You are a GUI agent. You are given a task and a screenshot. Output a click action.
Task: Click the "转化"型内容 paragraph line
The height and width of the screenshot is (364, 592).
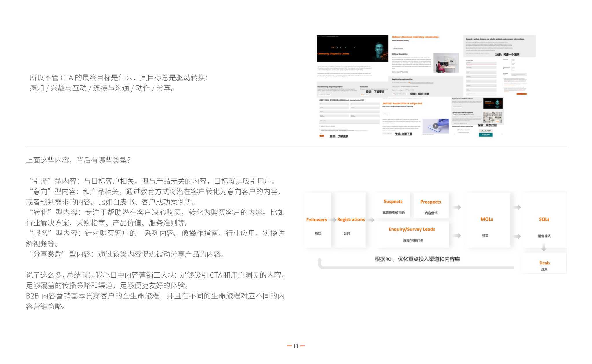[157, 213]
